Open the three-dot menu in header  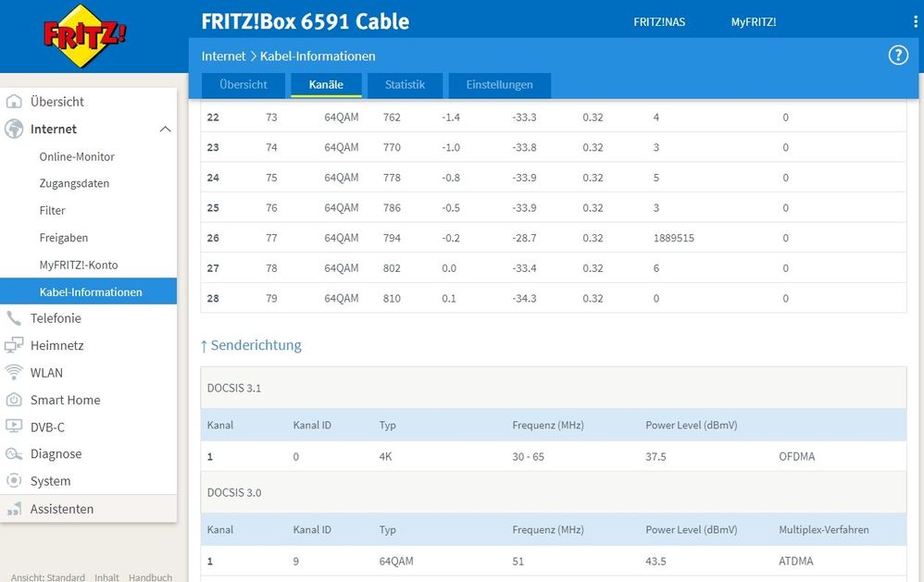(x=915, y=22)
